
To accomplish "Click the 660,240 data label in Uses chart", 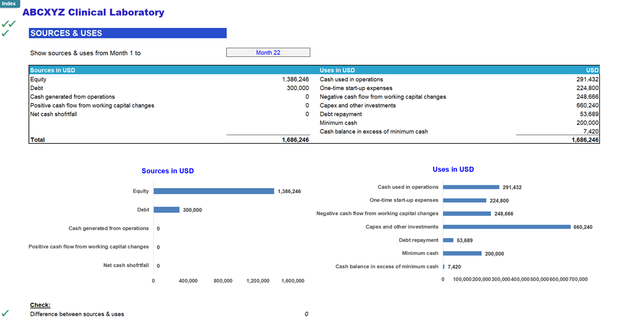I will (583, 227).
